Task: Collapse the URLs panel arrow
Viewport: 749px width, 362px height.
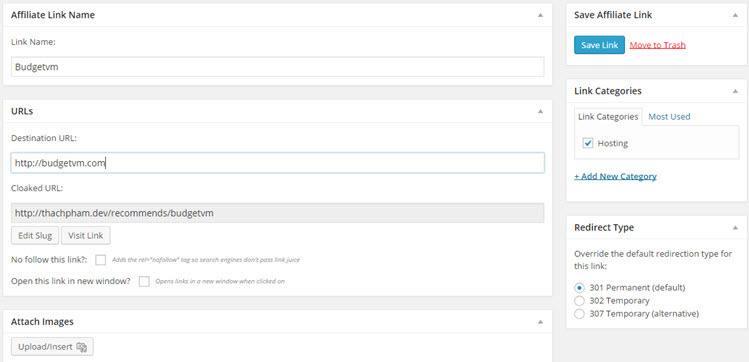Action: [540, 111]
